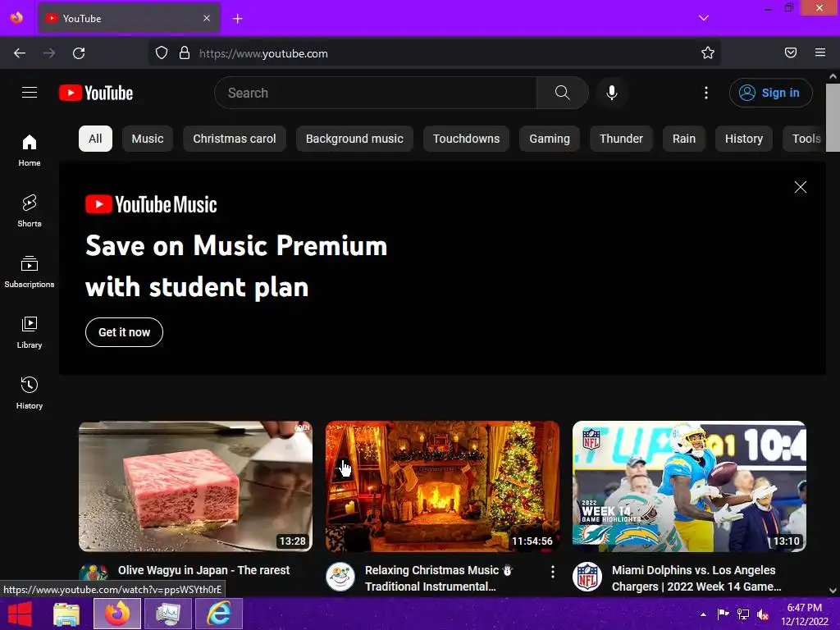Open the YouTube hamburger guide menu

[x=30, y=93]
